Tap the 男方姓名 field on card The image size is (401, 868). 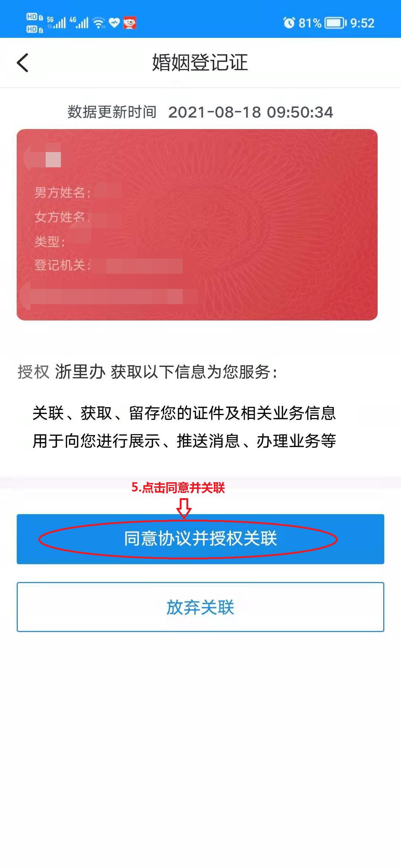[x=78, y=192]
